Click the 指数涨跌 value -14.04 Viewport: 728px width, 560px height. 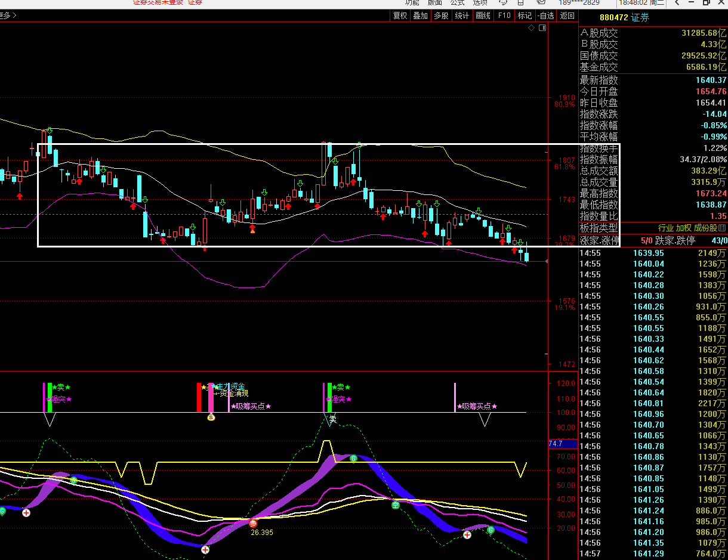pos(714,114)
